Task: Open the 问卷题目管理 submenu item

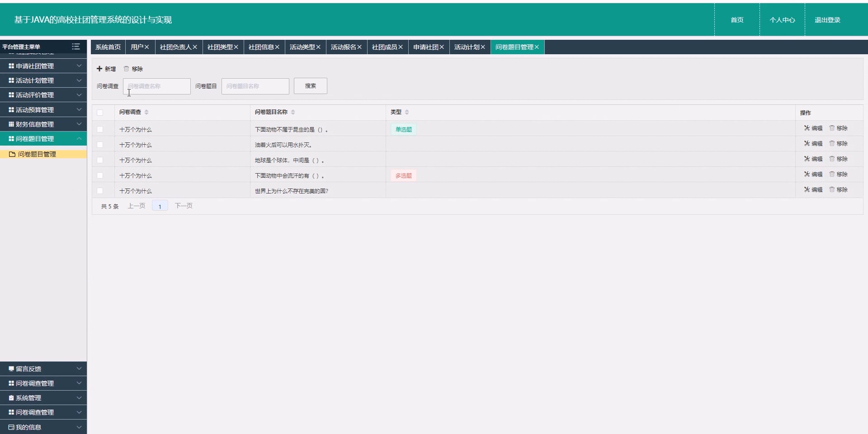Action: pos(43,154)
